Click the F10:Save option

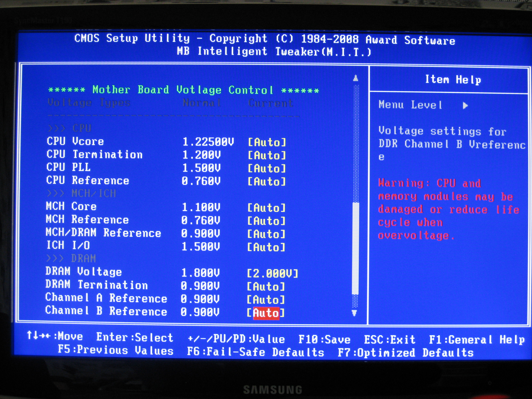click(325, 340)
